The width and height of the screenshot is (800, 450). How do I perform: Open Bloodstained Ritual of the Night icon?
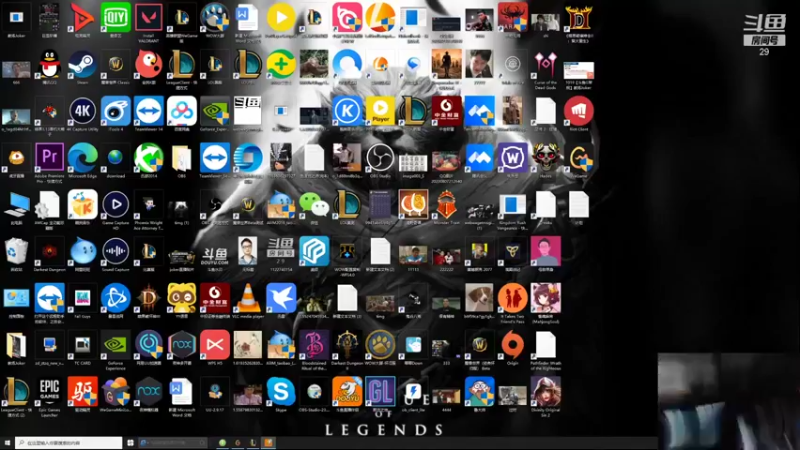point(314,345)
